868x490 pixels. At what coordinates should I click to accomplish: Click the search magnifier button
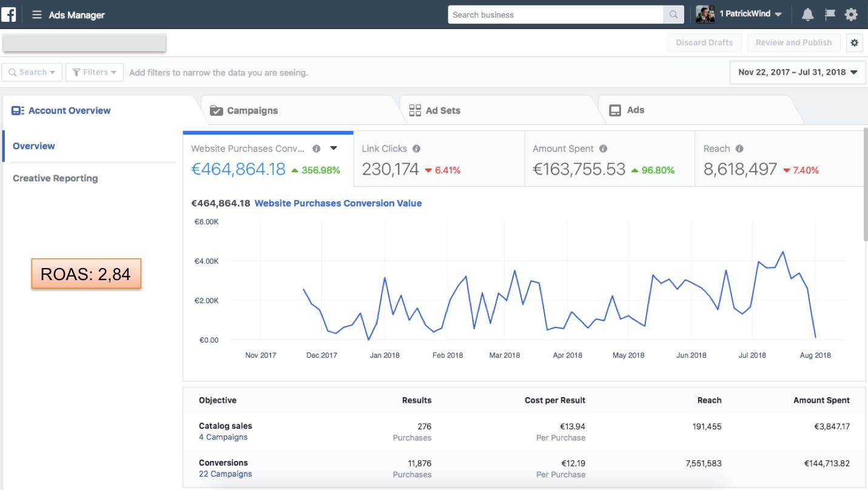coord(673,15)
